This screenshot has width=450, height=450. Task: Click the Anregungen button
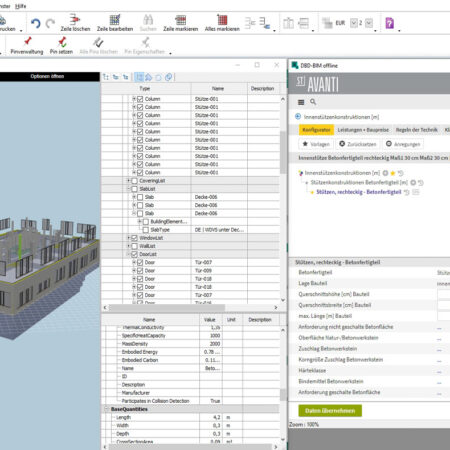(403, 144)
